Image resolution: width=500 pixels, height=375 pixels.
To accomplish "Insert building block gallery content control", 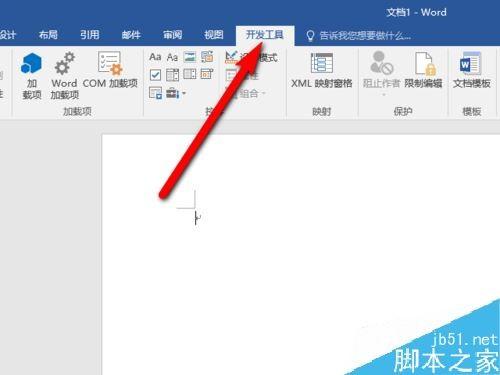I will click(x=207, y=57).
